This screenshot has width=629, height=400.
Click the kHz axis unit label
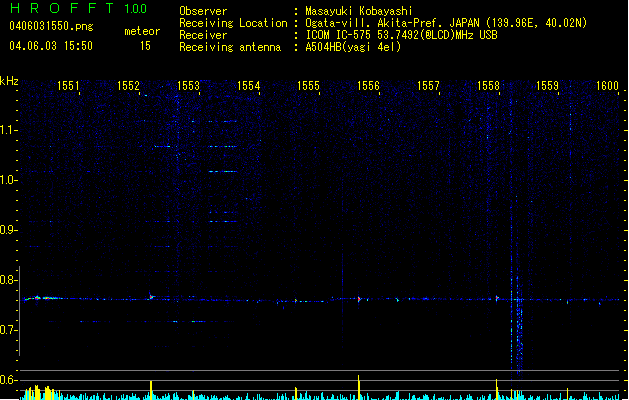[x=9, y=81]
